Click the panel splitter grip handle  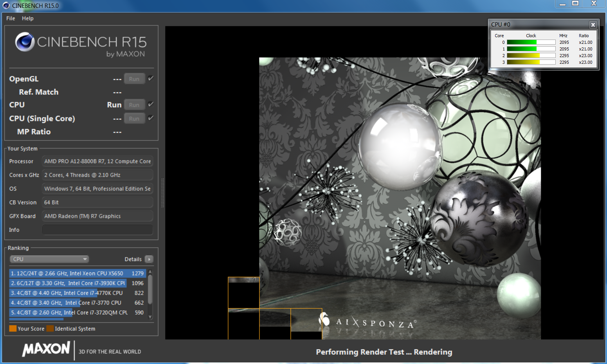(x=162, y=193)
